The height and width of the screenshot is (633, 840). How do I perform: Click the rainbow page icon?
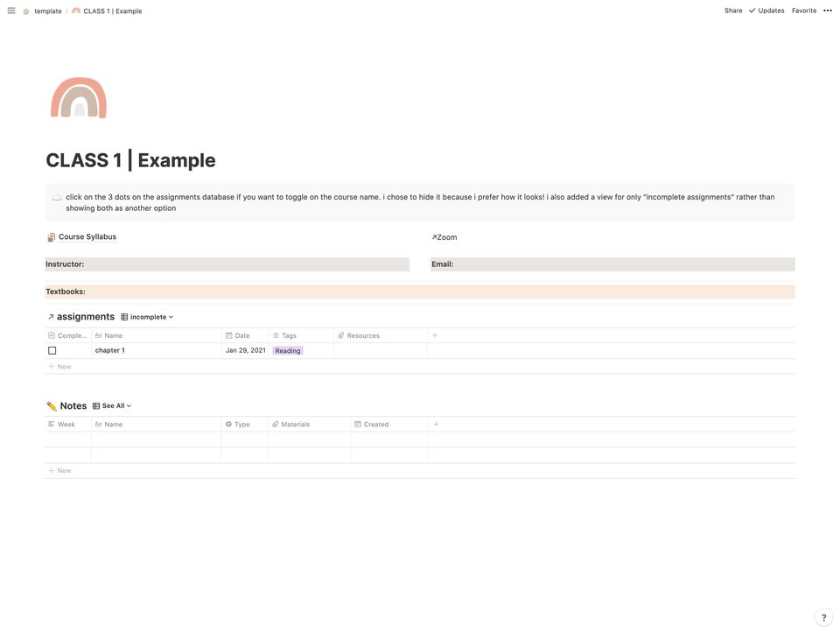coord(79,97)
